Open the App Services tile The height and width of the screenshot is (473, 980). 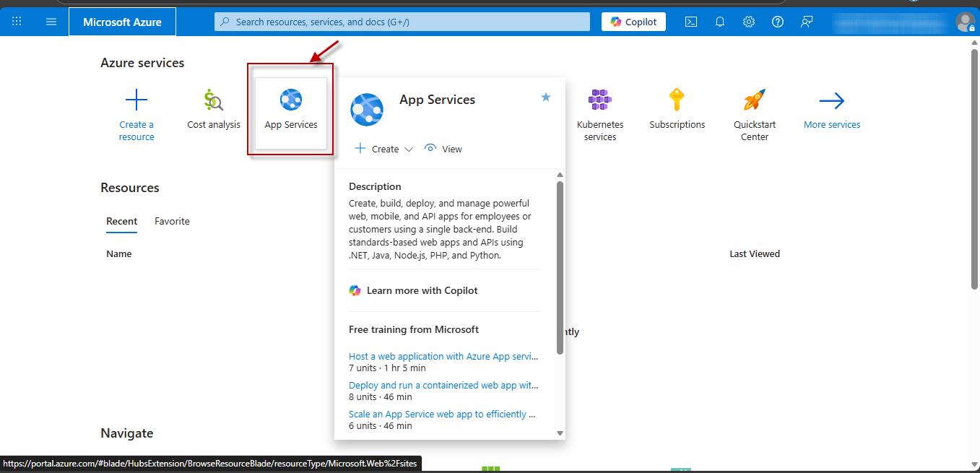291,112
